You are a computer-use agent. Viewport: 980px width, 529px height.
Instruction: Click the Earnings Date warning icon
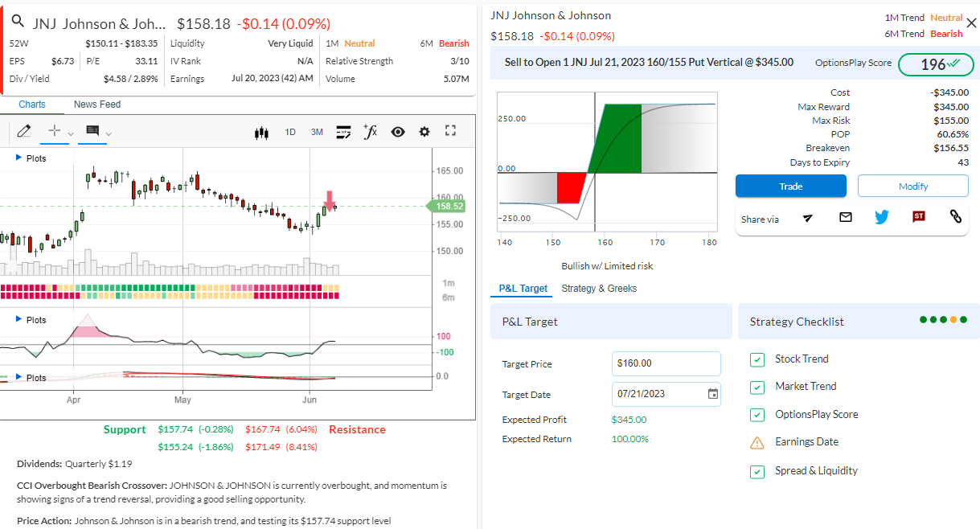(x=757, y=442)
